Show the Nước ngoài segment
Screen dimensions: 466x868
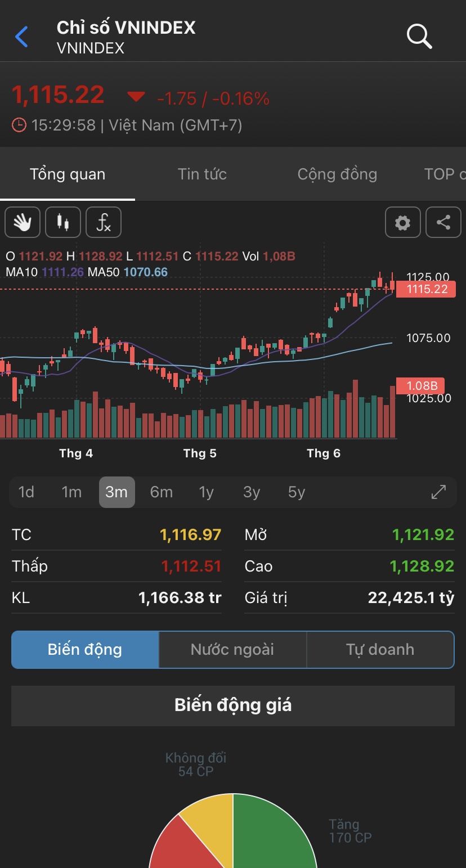232,650
